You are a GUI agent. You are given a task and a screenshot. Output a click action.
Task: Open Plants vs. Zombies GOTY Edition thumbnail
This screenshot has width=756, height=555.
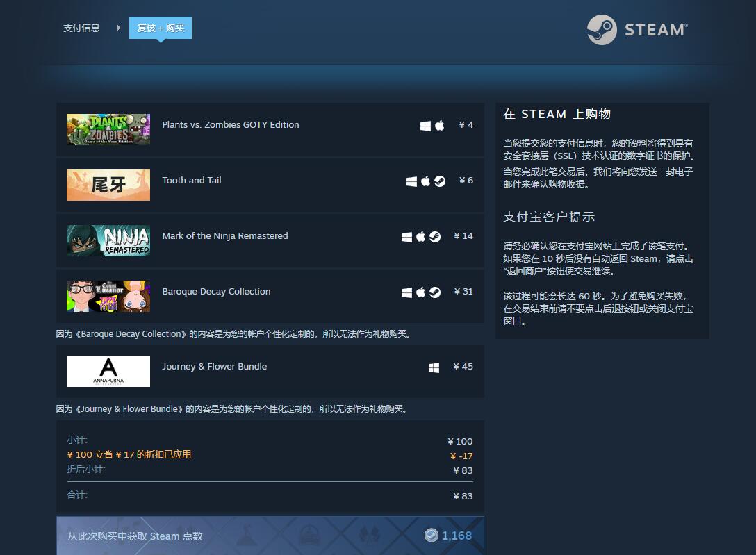tap(108, 130)
